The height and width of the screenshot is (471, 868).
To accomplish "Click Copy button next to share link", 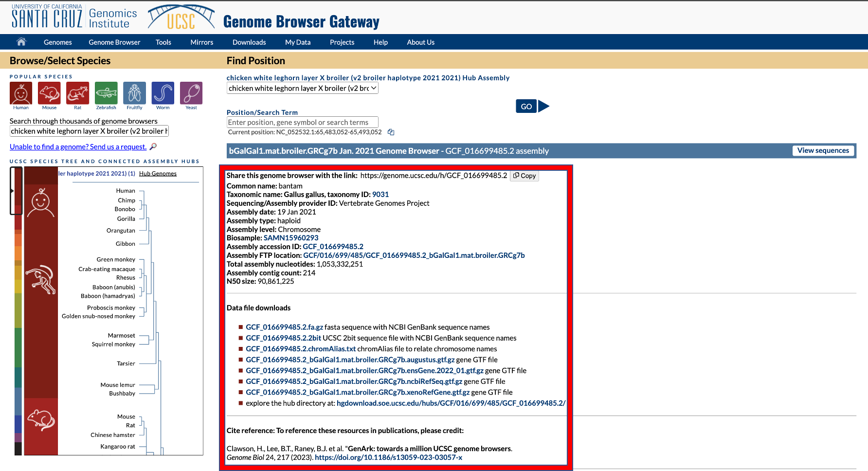I will point(524,176).
